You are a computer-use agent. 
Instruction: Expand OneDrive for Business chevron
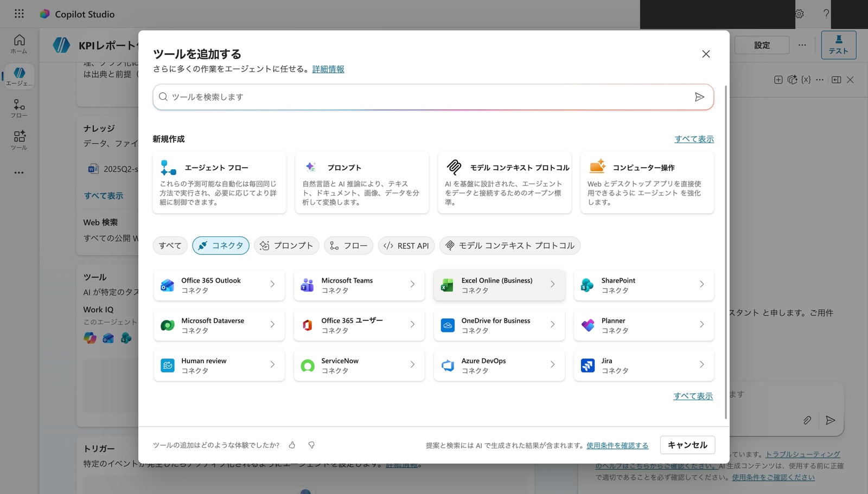point(552,324)
